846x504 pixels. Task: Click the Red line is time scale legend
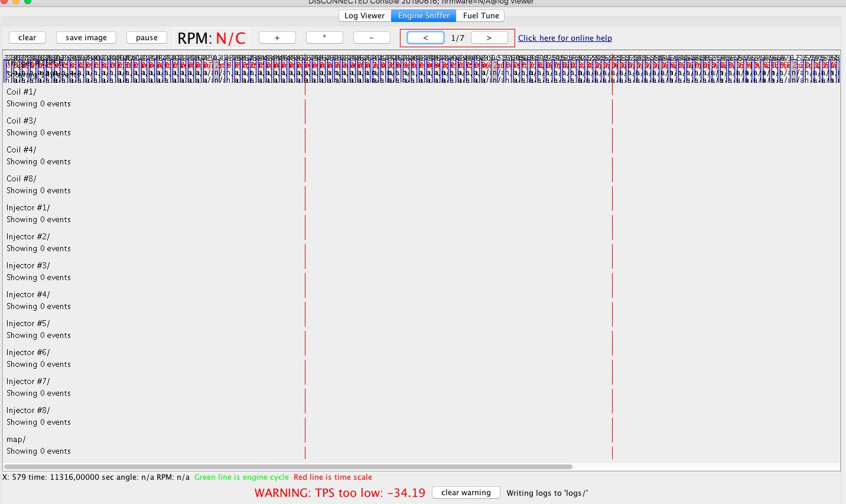pyautogui.click(x=333, y=477)
